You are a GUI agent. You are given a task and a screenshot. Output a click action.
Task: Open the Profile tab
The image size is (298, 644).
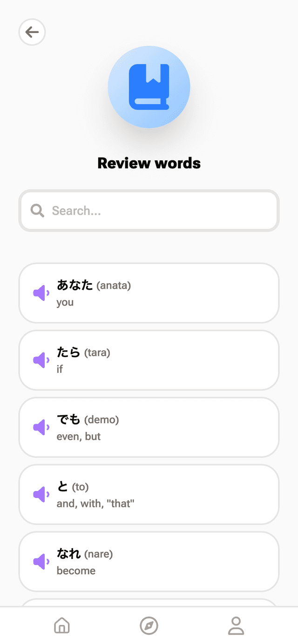pyautogui.click(x=236, y=625)
